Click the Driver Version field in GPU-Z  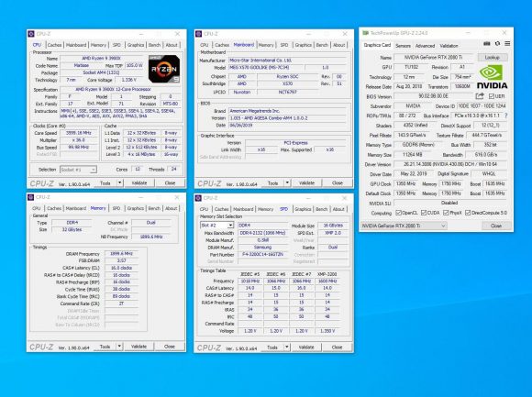click(x=450, y=164)
